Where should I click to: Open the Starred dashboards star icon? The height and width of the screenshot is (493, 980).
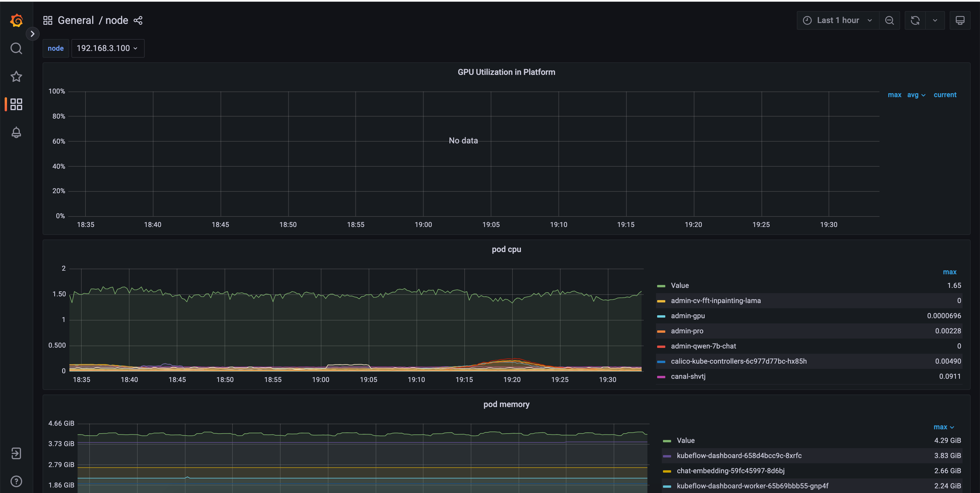(x=16, y=76)
